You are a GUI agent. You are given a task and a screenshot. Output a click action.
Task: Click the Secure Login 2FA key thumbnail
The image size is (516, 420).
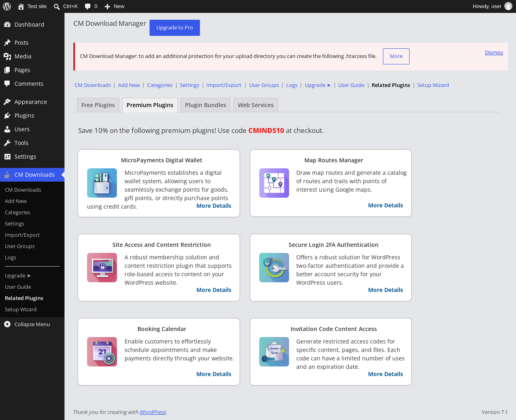tap(274, 267)
